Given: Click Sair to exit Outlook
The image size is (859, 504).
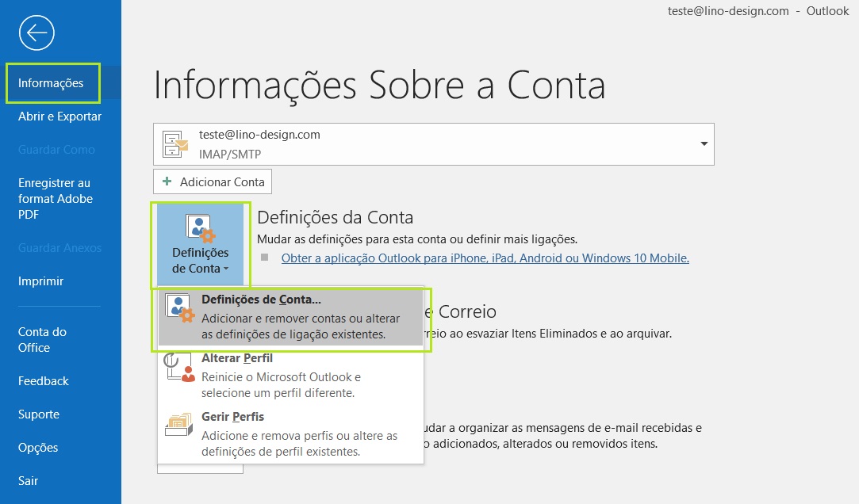Looking at the screenshot, I should point(28,480).
